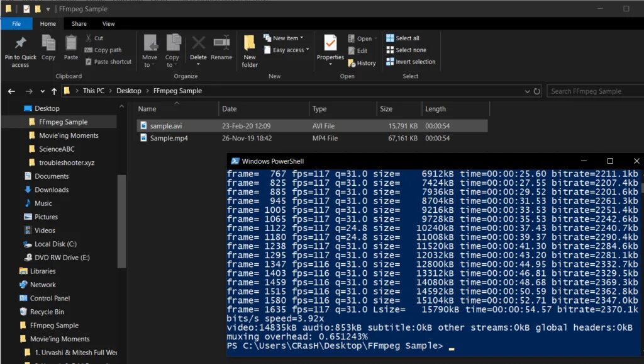Click the navigation pane scrollbar thumb
This screenshot has height=364, width=644.
click(121, 221)
